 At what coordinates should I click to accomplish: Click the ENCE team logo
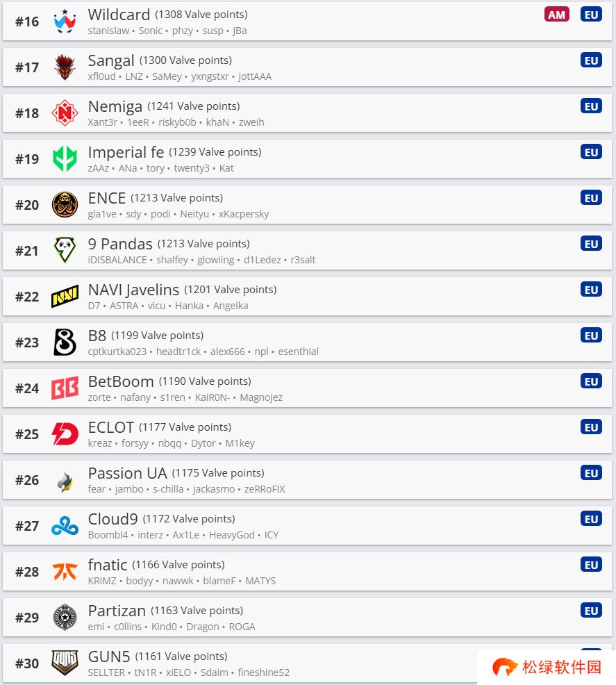pyautogui.click(x=65, y=204)
